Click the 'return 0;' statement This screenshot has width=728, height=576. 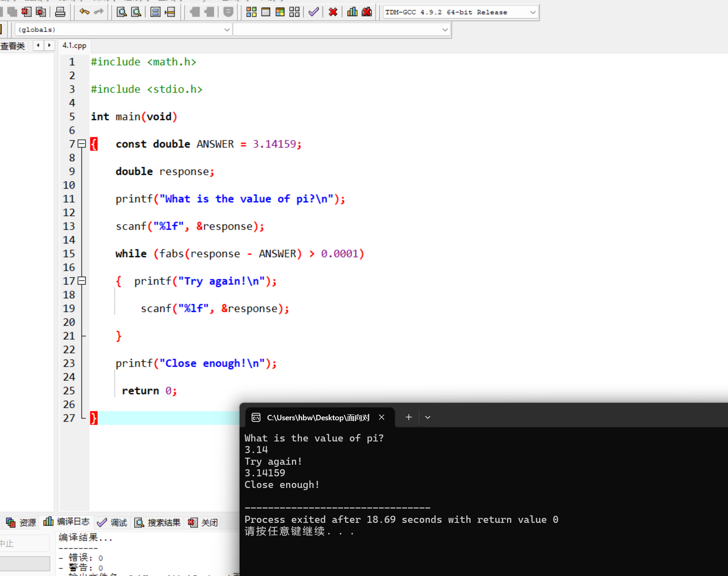pyautogui.click(x=149, y=391)
